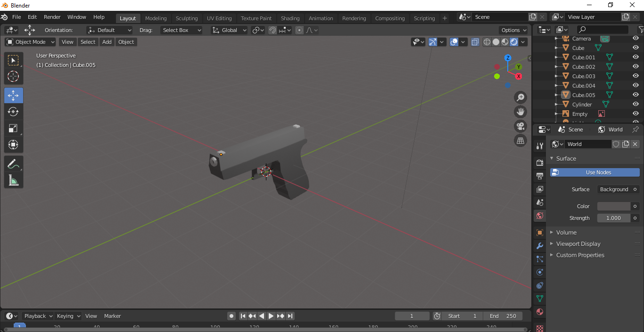
Task: Hide Cube.003 with its eye icon
Action: 636,76
